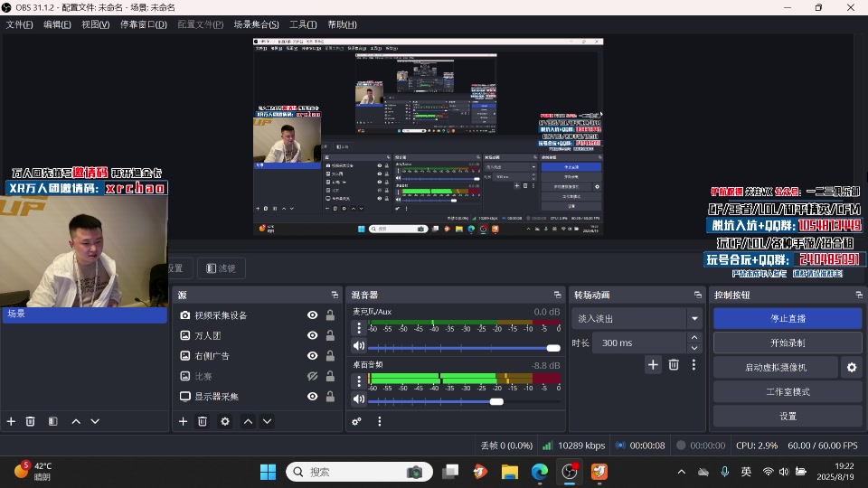Undock the 源 sources panel
The image size is (868, 488).
click(335, 295)
